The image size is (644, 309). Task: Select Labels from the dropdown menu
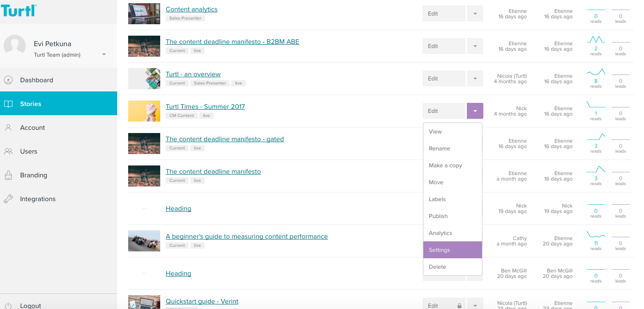[x=453, y=199]
